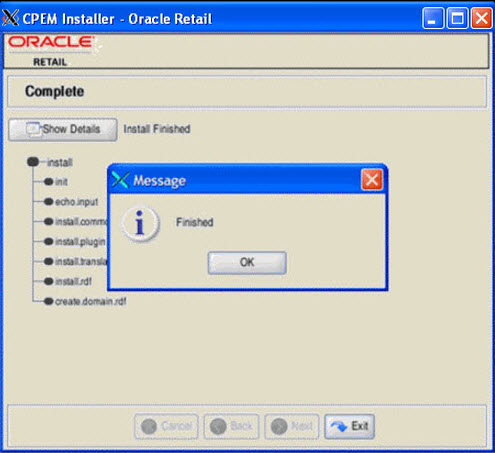Click the blue arrow icon on the Exit button
495x453 pixels.
(339, 426)
